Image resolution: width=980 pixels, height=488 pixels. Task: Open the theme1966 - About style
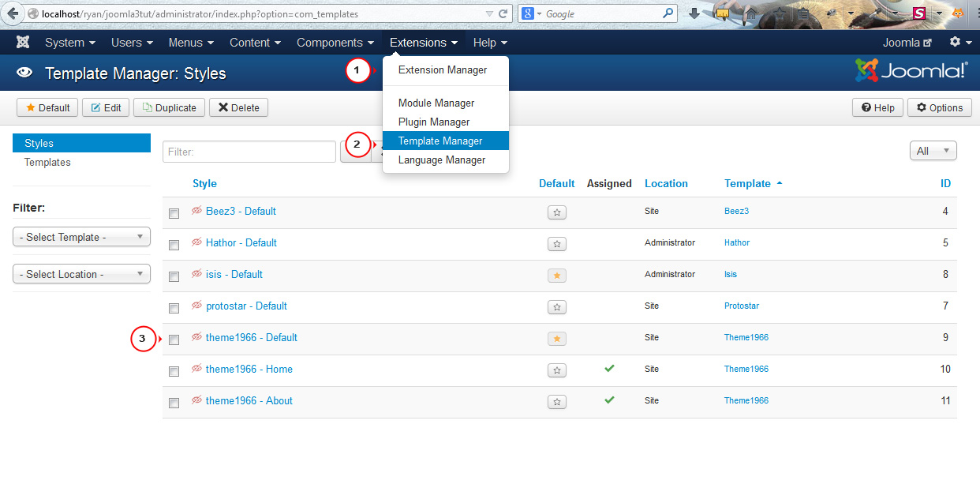point(249,400)
